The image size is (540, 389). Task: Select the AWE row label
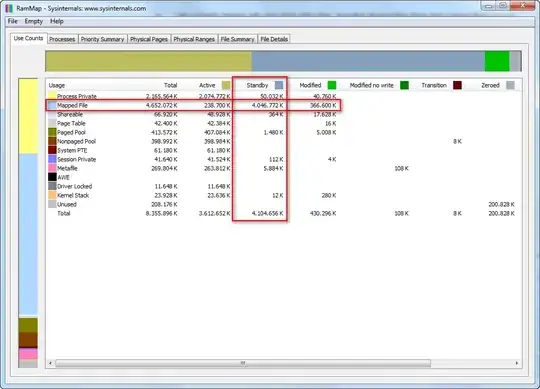tap(63, 177)
